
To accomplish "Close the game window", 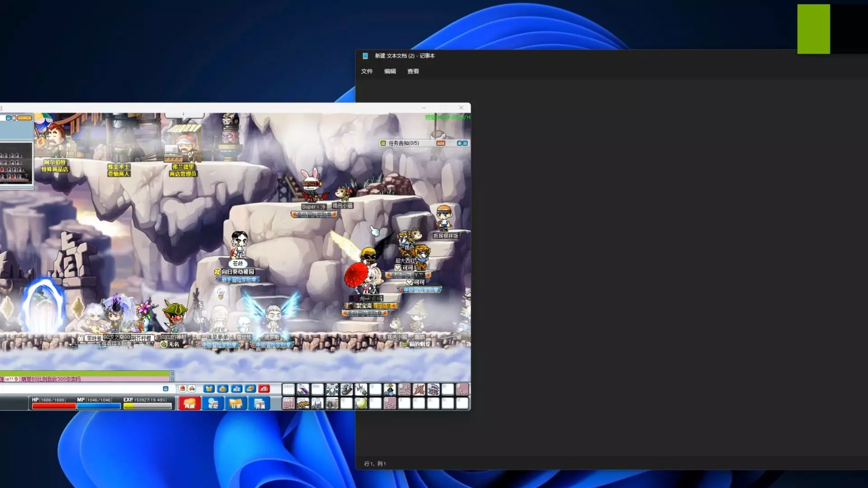I will click(461, 108).
